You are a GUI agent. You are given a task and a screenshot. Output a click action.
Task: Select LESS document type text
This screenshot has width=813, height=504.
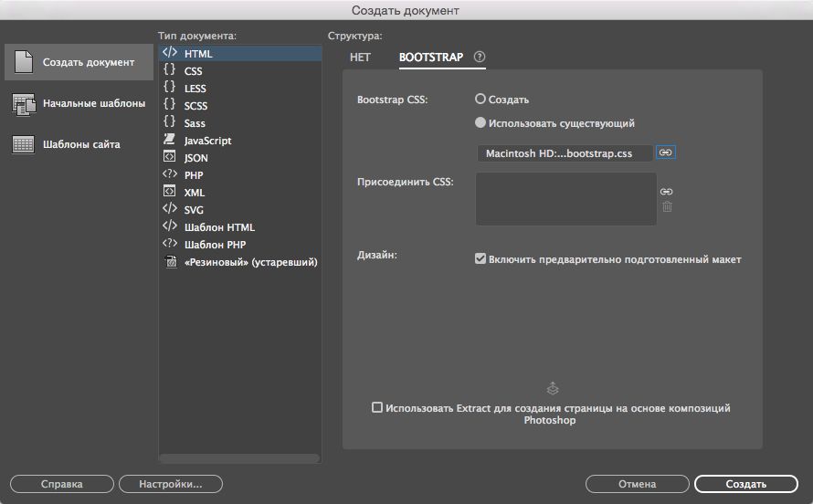click(195, 89)
